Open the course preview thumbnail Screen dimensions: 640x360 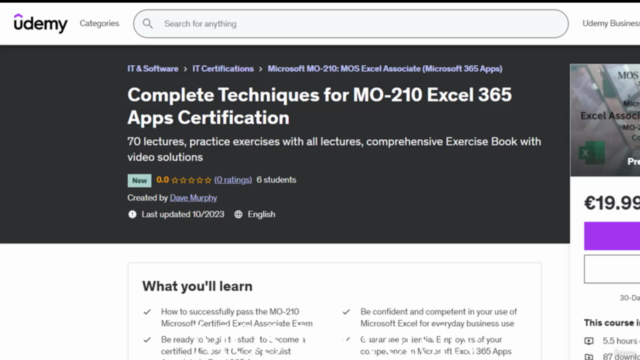605,120
